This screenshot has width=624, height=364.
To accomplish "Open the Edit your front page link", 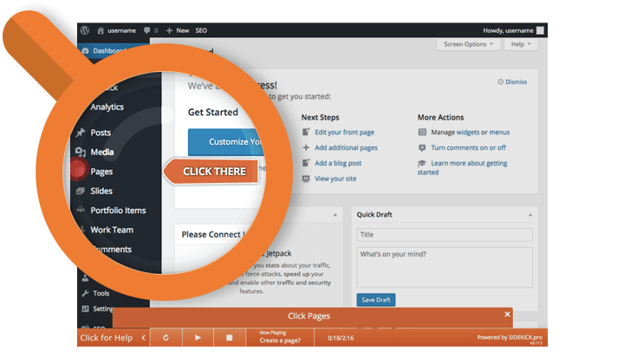I will [x=345, y=132].
